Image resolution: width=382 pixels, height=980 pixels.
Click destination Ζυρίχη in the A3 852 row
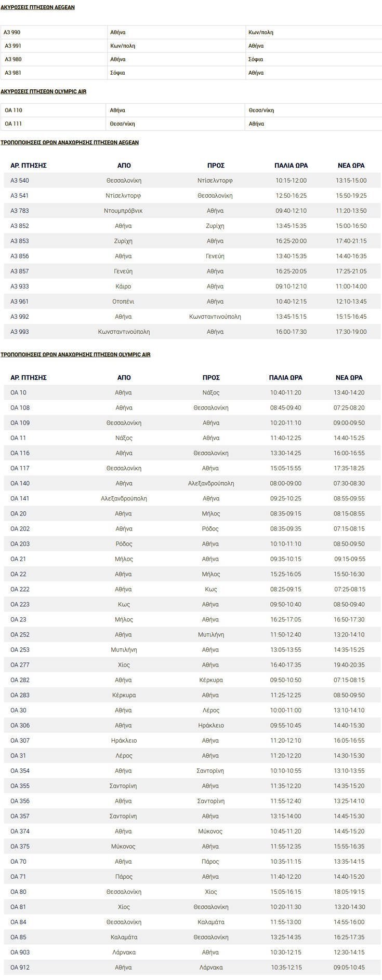(x=215, y=226)
